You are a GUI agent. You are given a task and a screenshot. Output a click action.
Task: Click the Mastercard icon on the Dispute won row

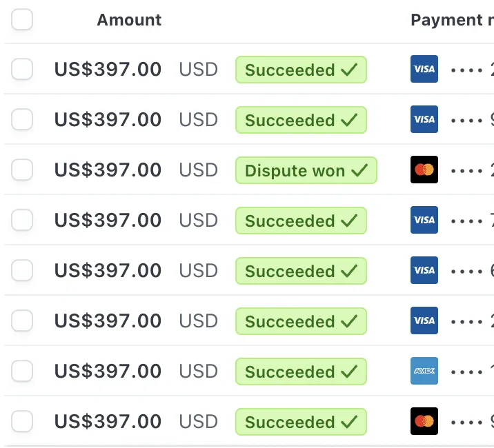coord(424,170)
